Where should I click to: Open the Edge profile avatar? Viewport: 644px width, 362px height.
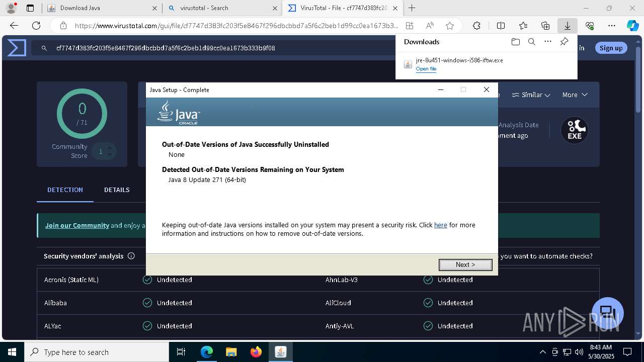11,8
